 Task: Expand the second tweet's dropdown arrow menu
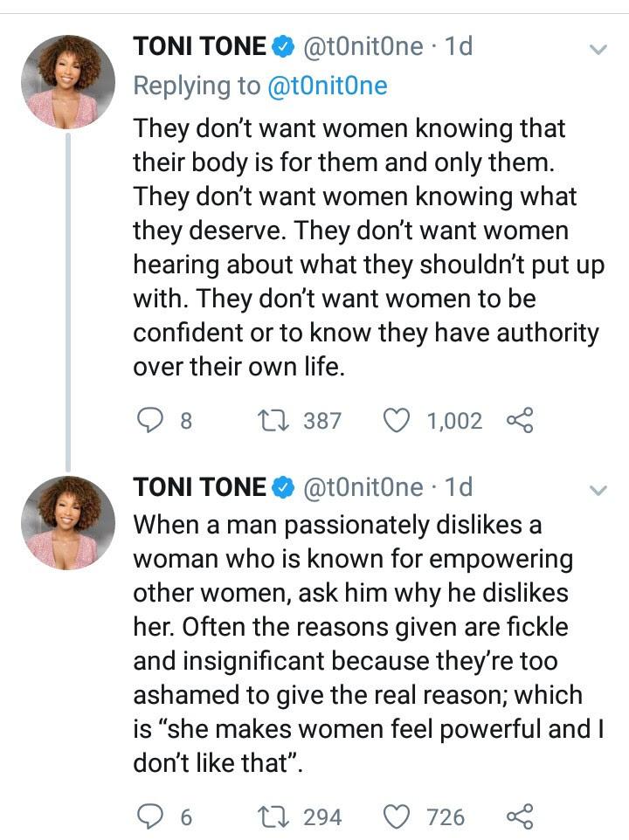click(598, 489)
